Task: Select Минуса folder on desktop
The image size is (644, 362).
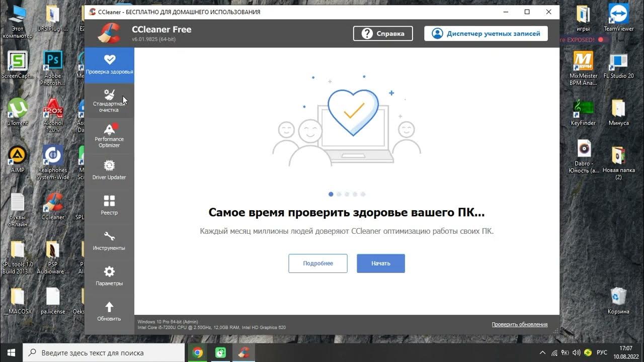Action: coord(618,112)
